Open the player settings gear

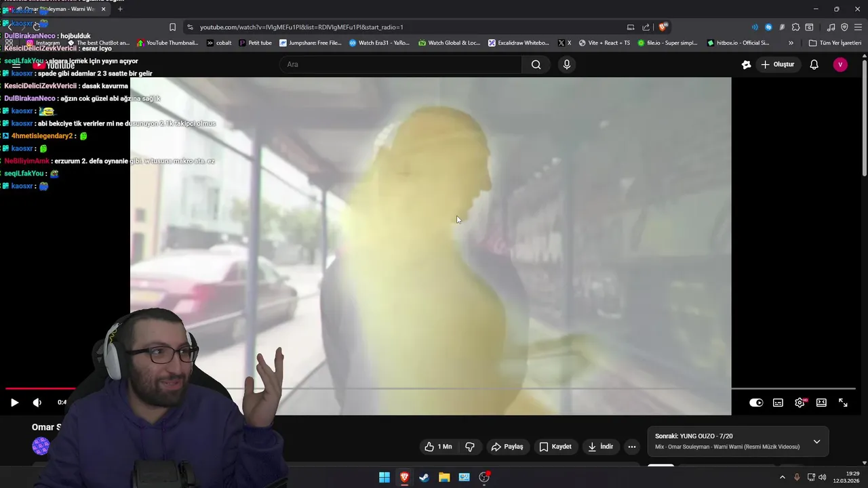pyautogui.click(x=800, y=403)
